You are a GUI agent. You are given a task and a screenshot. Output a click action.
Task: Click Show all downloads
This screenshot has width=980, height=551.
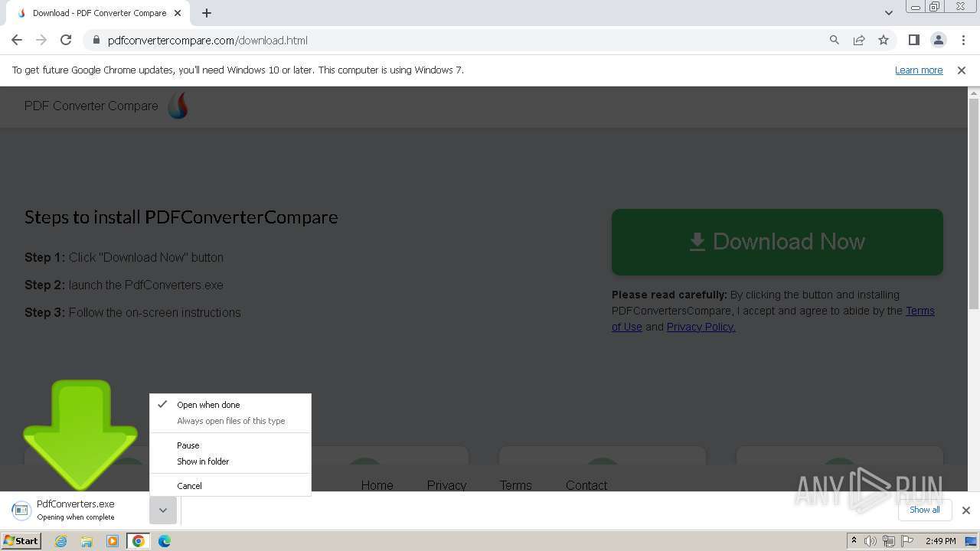coord(924,510)
